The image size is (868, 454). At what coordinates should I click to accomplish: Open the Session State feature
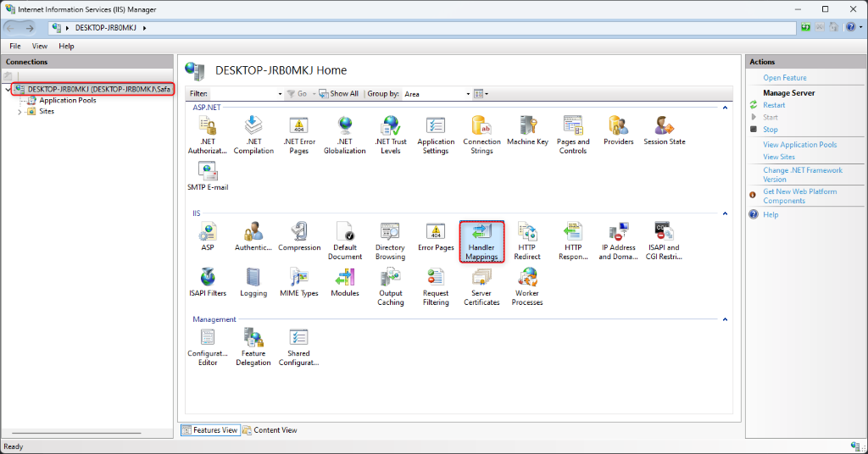pyautogui.click(x=665, y=131)
